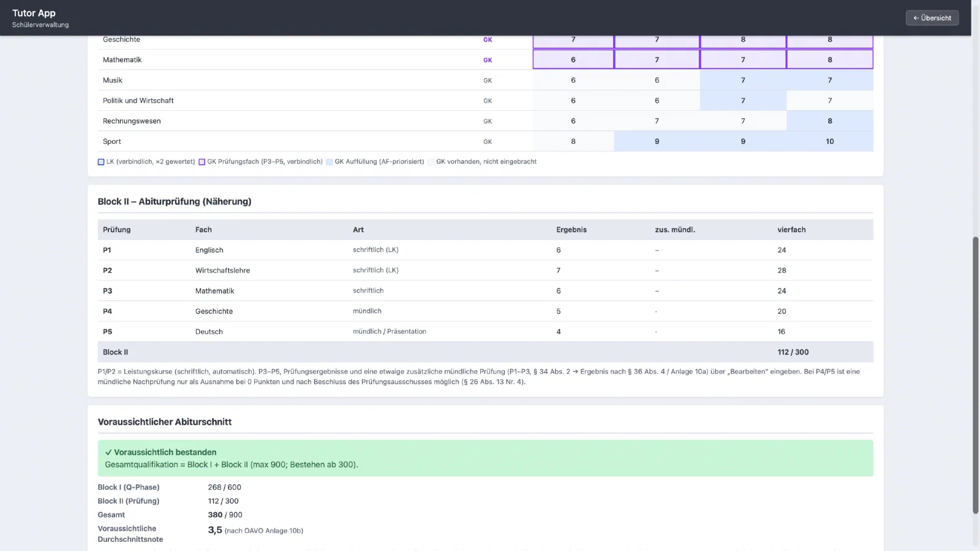Viewport: 980px width, 551px height.
Task: Click the Art column header
Action: 358,230
